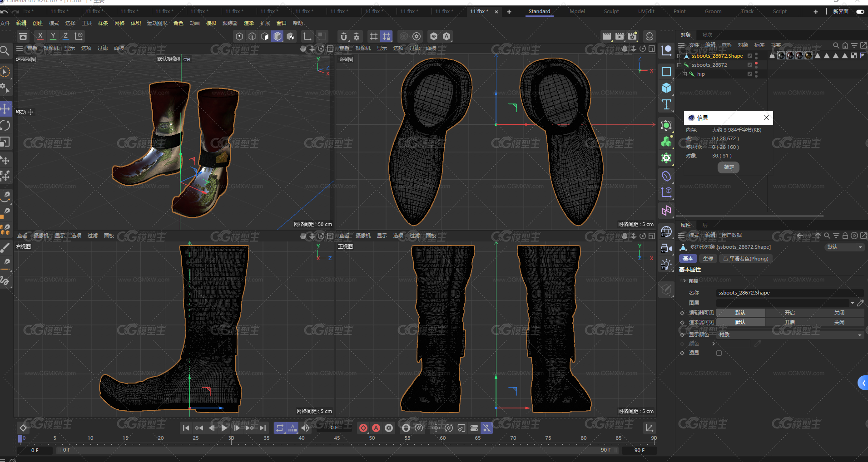Click the Enable Snap magnet icon
Screen dimensions: 868x462
[344, 36]
